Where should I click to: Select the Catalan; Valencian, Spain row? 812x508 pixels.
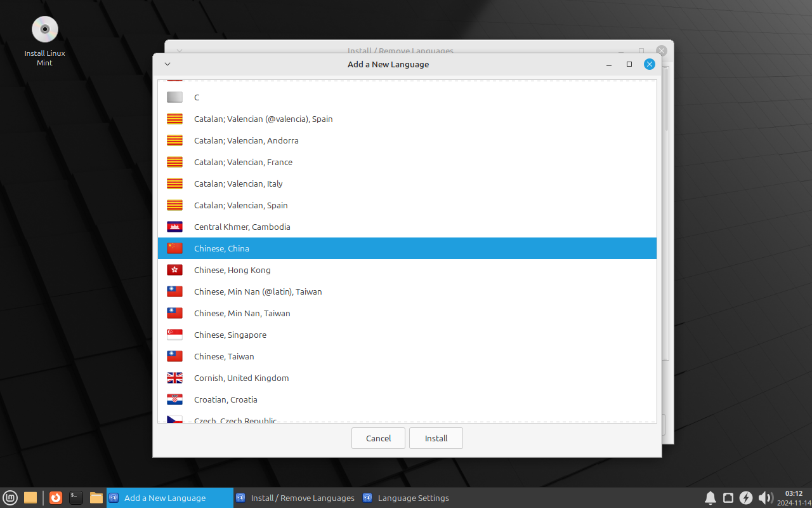click(407, 205)
